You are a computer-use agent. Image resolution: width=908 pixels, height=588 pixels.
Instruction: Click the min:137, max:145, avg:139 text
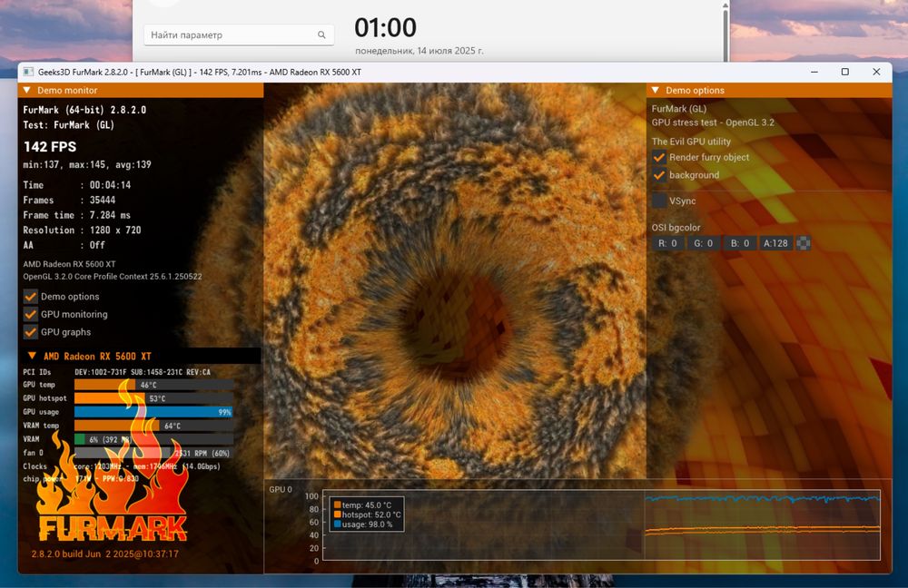click(87, 165)
